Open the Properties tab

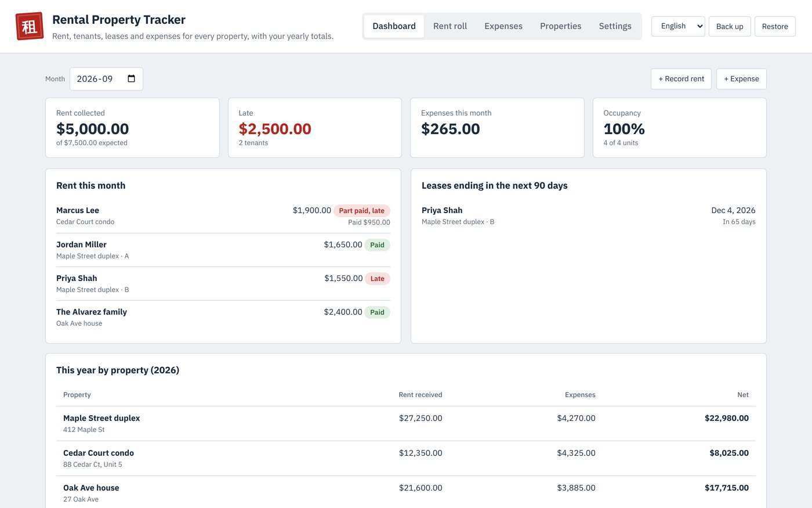560,26
